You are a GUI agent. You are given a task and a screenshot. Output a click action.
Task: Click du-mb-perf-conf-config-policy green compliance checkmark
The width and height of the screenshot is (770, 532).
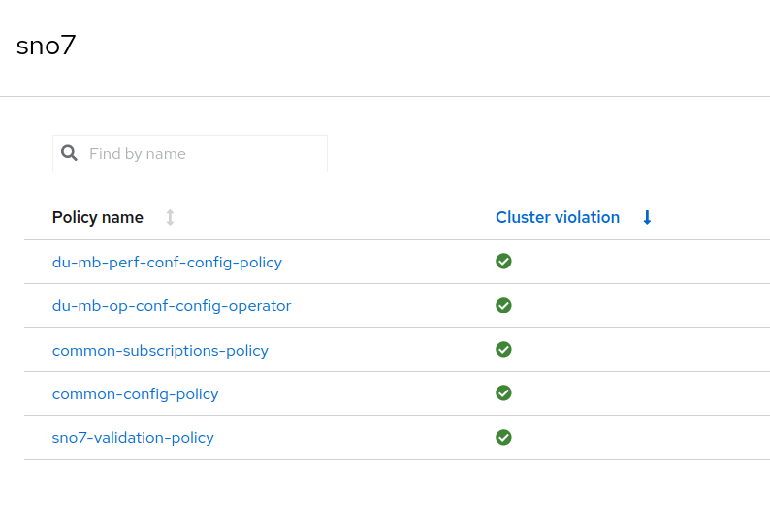(x=503, y=262)
